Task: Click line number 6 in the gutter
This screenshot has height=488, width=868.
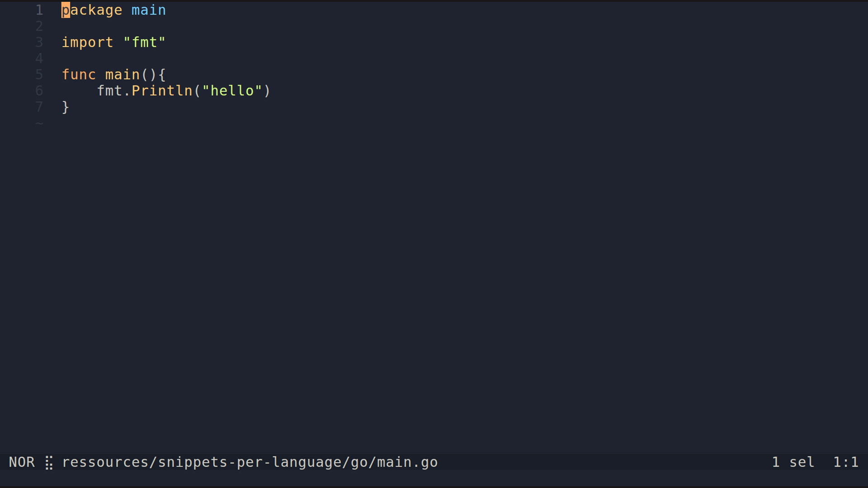Action: point(39,91)
